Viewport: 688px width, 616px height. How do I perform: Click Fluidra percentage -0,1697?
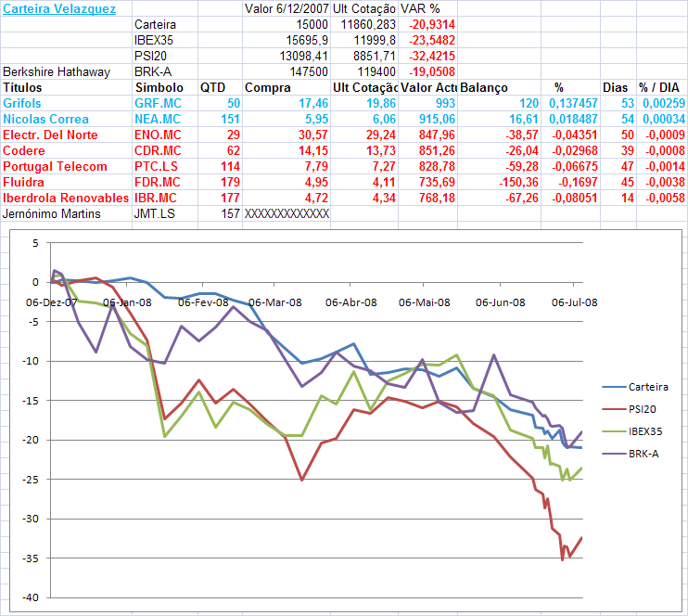[570, 183]
